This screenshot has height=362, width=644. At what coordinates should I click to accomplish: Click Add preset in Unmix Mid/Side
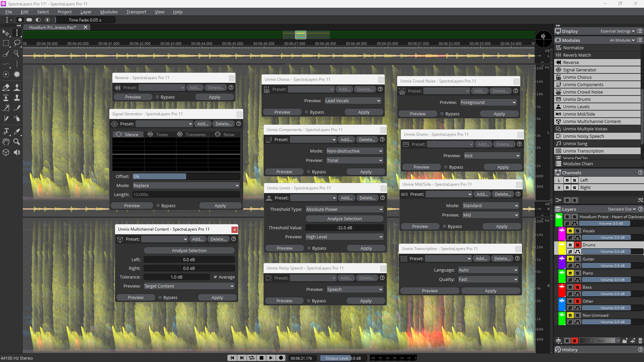point(482,194)
